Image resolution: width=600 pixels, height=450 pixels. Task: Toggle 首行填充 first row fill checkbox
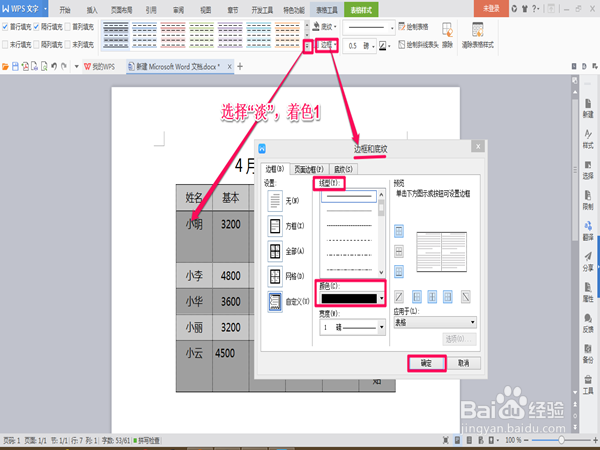pos(5,26)
